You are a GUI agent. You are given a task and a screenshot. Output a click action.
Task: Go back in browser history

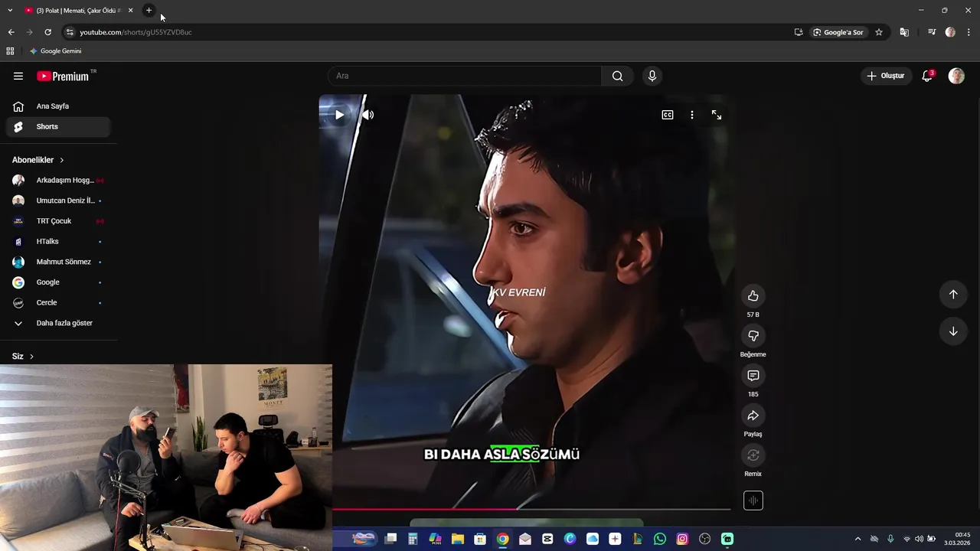click(11, 32)
